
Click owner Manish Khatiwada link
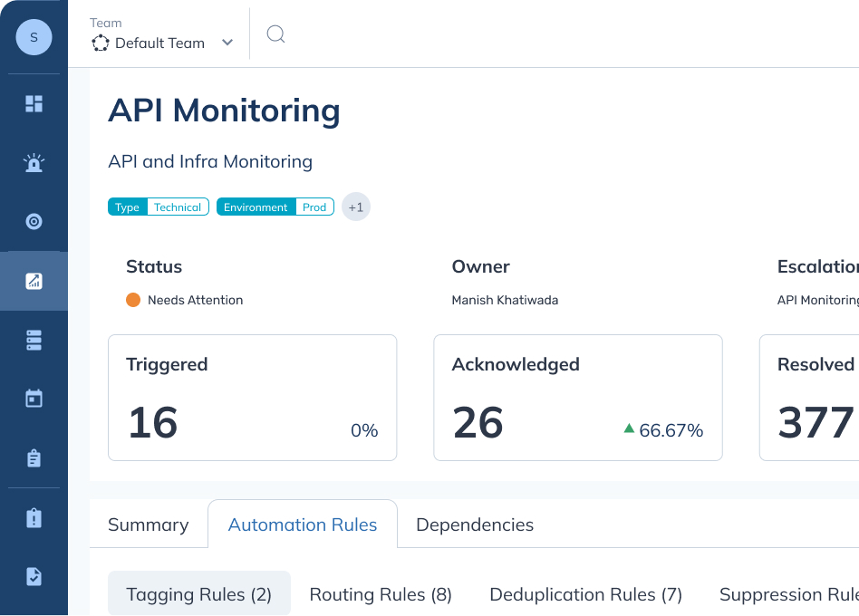pyautogui.click(x=505, y=300)
